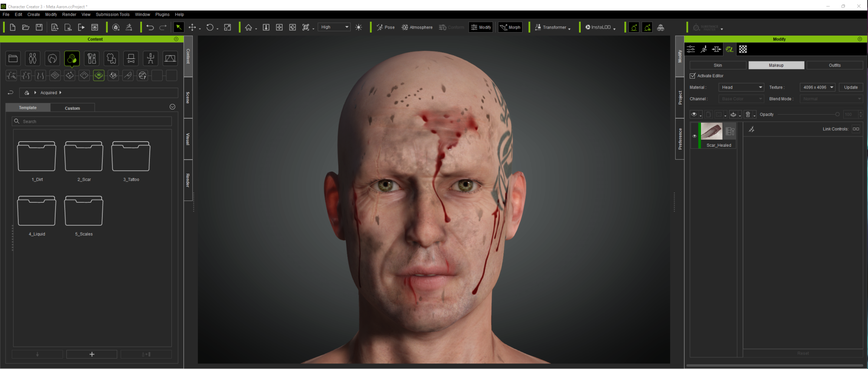Toggle the Morph panel button in toolbar

(x=510, y=27)
